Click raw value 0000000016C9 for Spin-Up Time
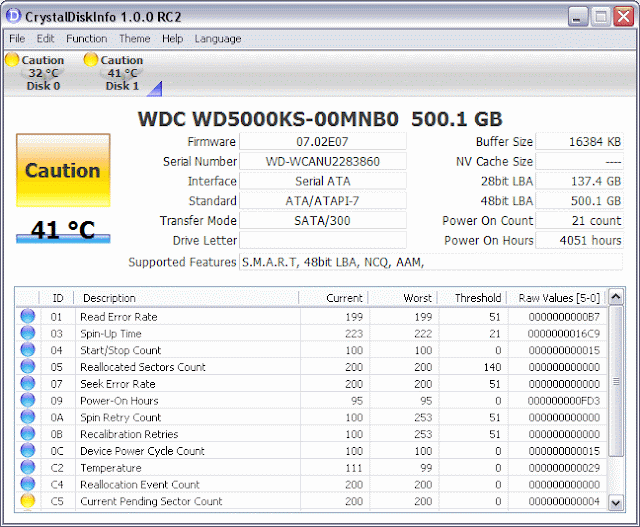 [x=564, y=334]
